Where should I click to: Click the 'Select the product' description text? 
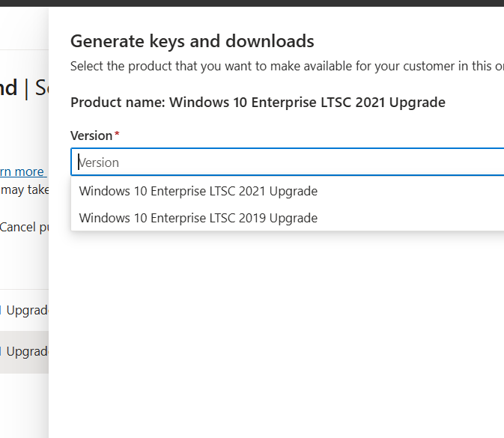coord(287,66)
